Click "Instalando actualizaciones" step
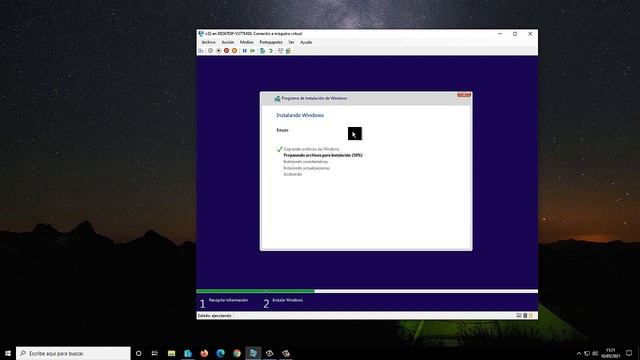The width and height of the screenshot is (640, 360). [307, 168]
